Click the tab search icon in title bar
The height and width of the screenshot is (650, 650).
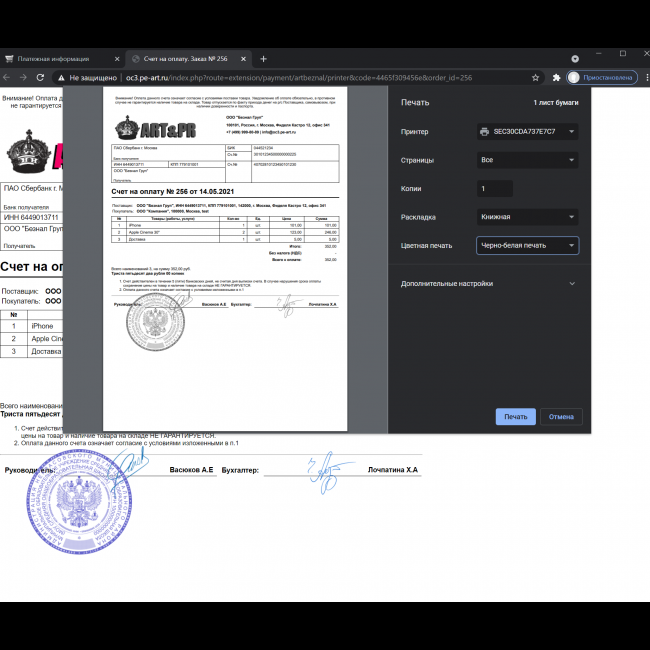575,58
